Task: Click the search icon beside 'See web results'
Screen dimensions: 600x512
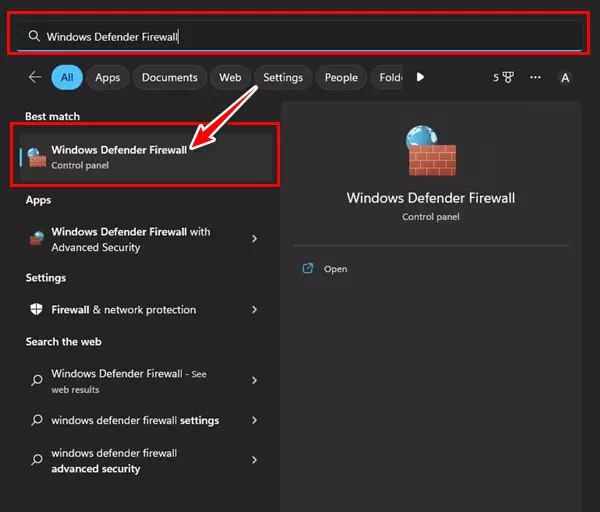Action: pos(37,380)
